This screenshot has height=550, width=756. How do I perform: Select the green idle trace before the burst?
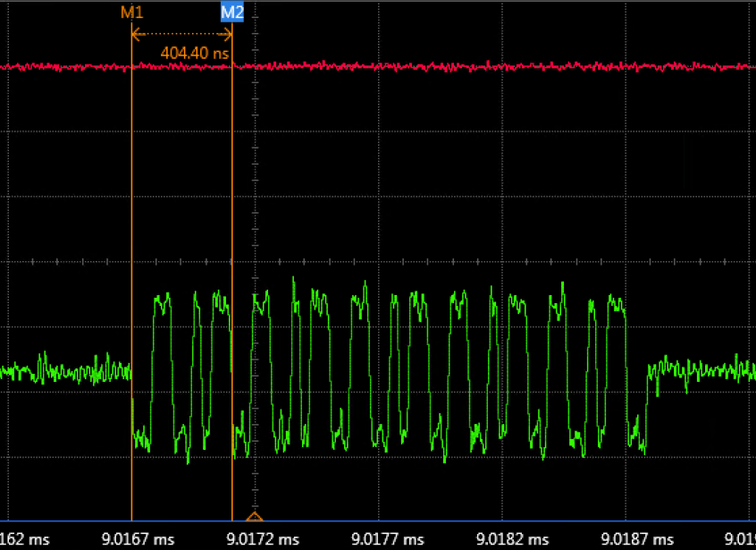pos(63,369)
